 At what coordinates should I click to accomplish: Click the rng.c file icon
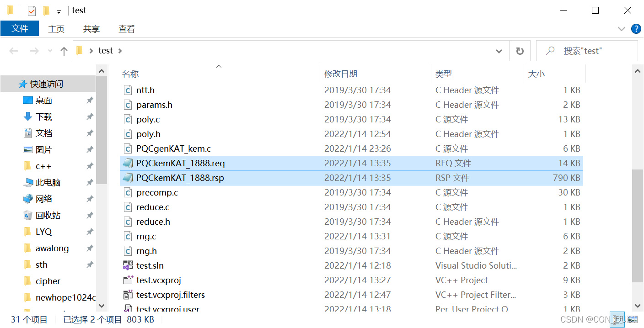click(x=128, y=236)
